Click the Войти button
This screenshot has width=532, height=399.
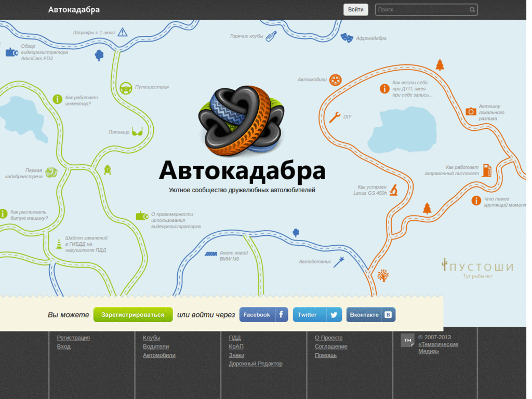tap(355, 9)
